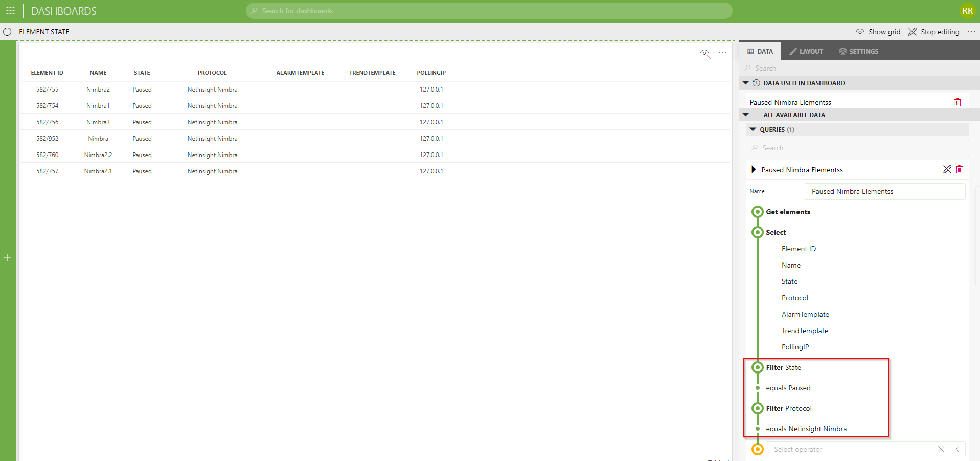
Task: Click the data panel Search field
Action: [859, 68]
